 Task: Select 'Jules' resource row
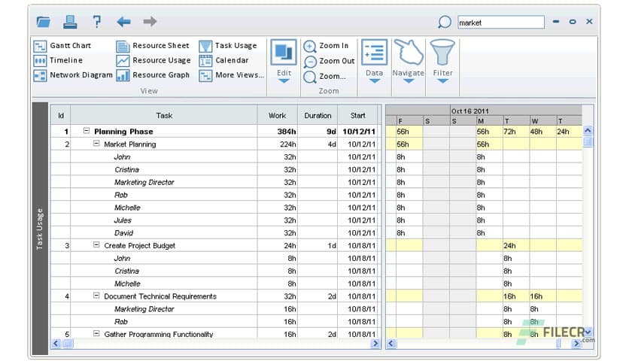[123, 220]
